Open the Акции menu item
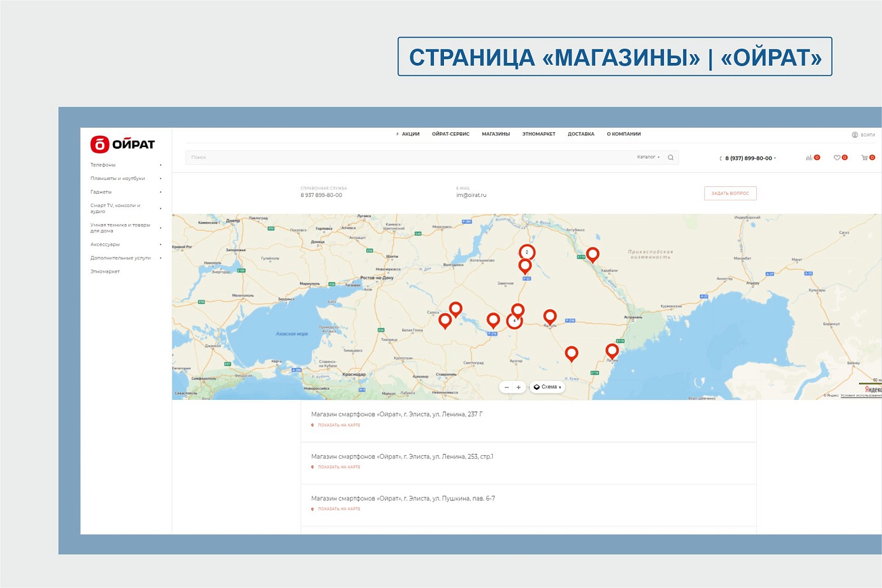The height and width of the screenshot is (588, 882). [x=410, y=134]
